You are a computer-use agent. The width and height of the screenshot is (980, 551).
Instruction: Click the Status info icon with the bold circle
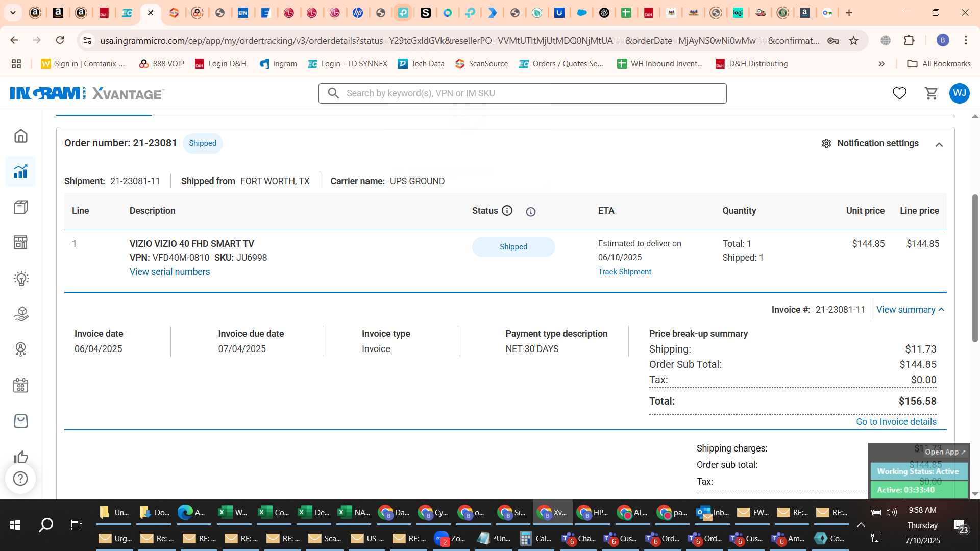coord(507,211)
